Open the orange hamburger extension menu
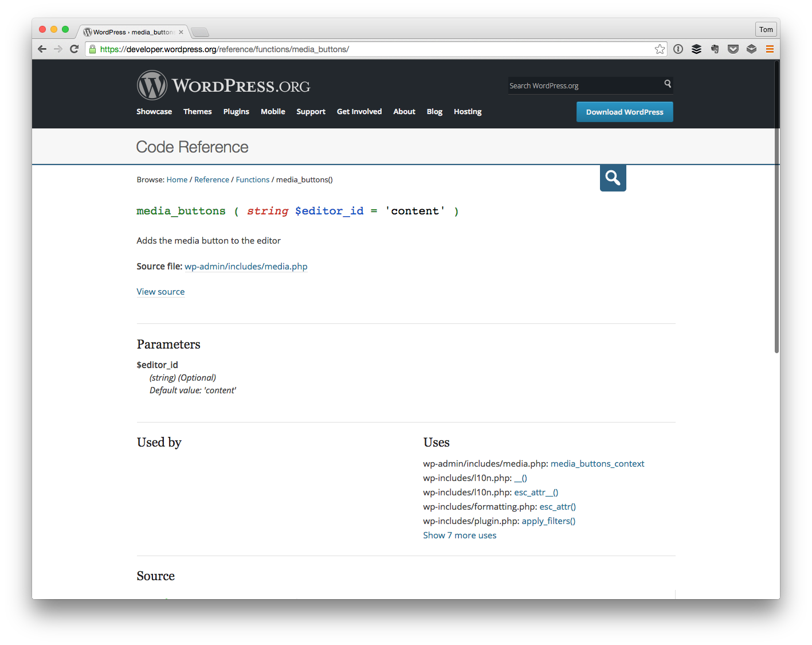The image size is (812, 645). pos(770,49)
